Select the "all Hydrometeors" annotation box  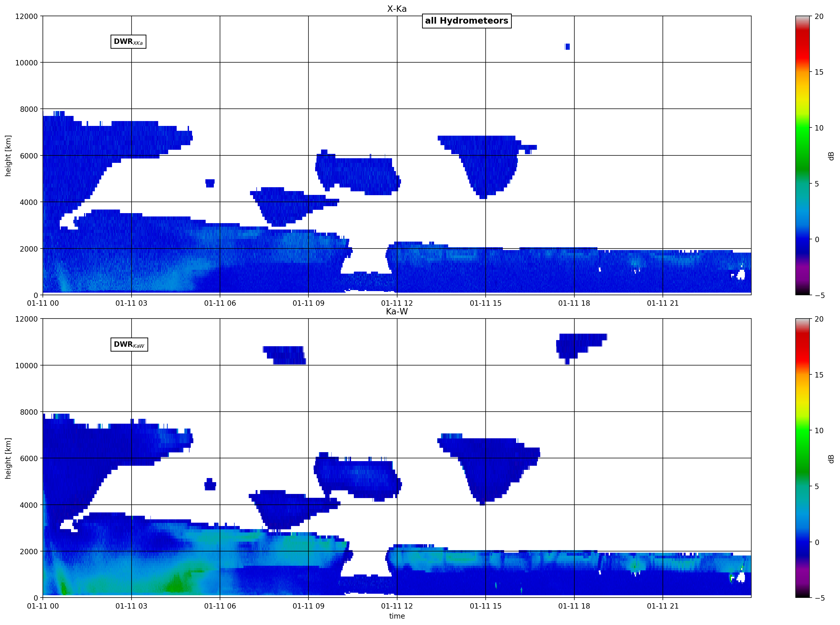[467, 21]
